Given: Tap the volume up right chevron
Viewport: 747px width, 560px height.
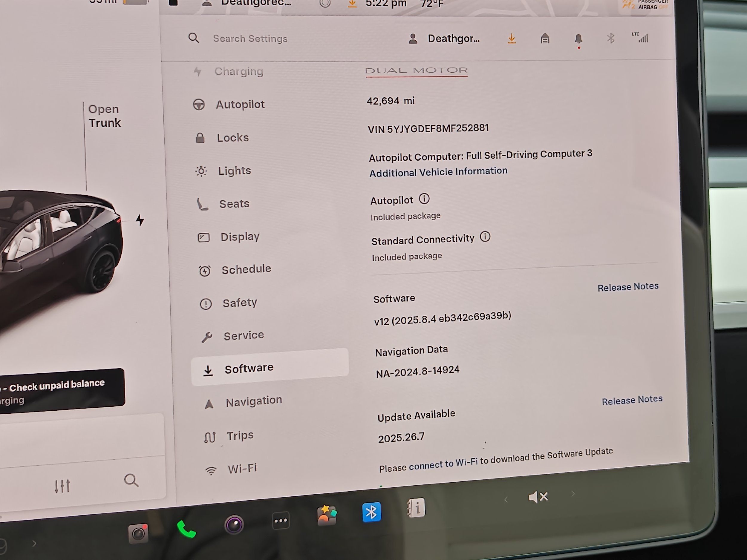Looking at the screenshot, I should coord(573,494).
